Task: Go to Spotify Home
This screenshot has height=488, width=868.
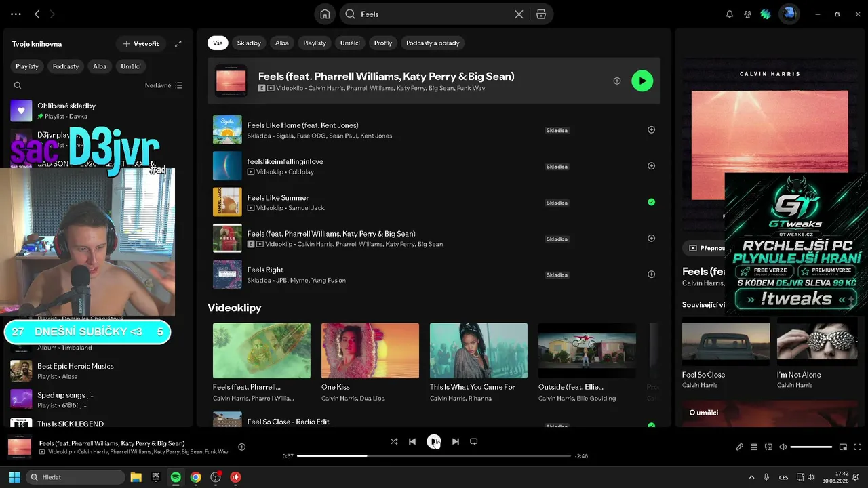Action: pos(325,14)
